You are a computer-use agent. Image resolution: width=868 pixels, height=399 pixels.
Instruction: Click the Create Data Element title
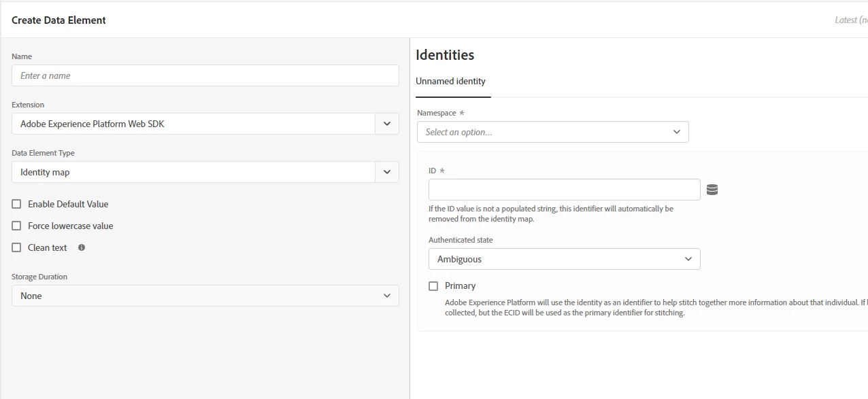point(59,20)
